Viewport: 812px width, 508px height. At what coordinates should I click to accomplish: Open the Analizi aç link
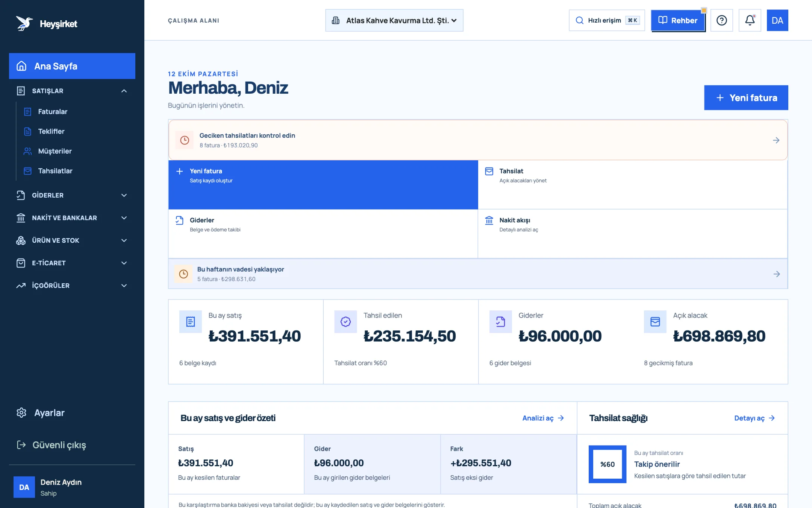tap(543, 418)
